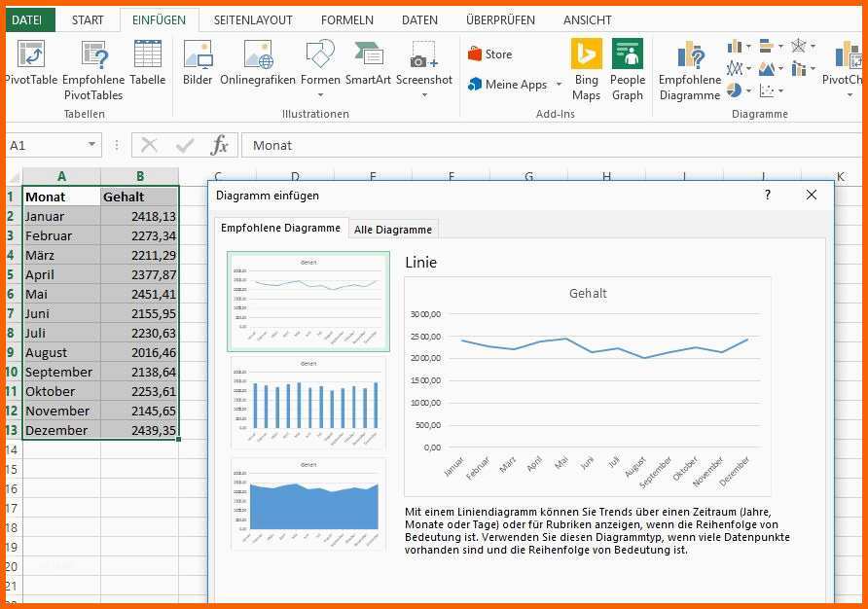Image resolution: width=868 pixels, height=609 pixels.
Task: Expand the Meine Apps dropdown arrow
Action: (560, 85)
